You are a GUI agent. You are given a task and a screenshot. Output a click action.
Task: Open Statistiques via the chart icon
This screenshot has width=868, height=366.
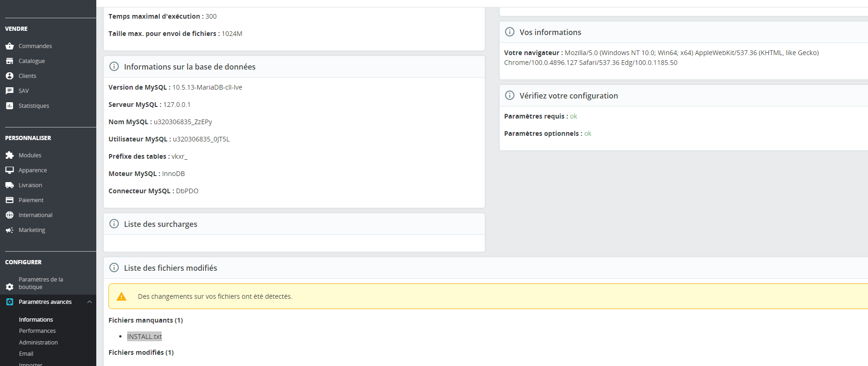(9, 106)
